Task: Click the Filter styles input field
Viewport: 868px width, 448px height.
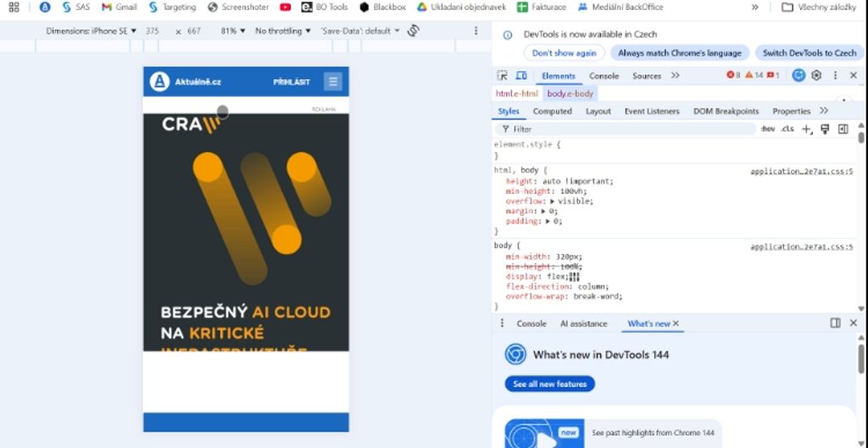Action: (627, 129)
